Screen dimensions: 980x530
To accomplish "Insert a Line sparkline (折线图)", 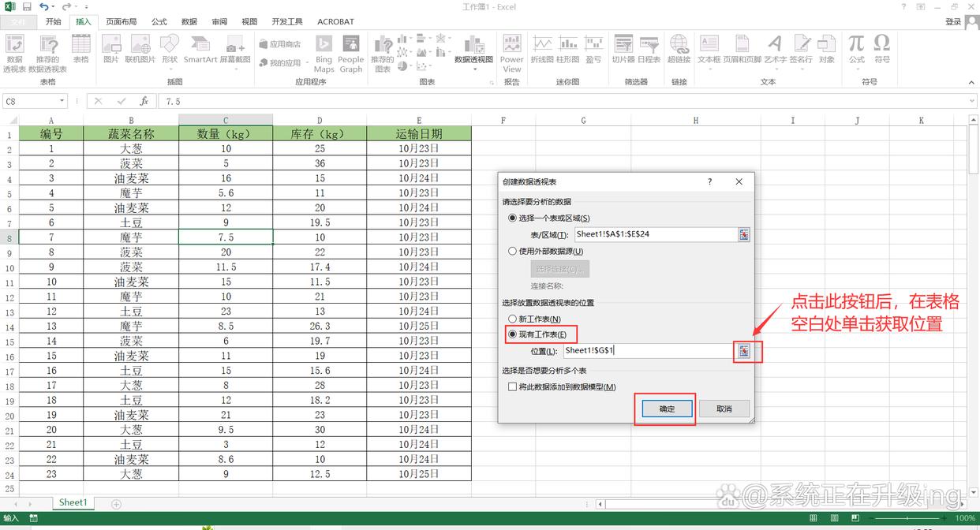I will [x=542, y=49].
